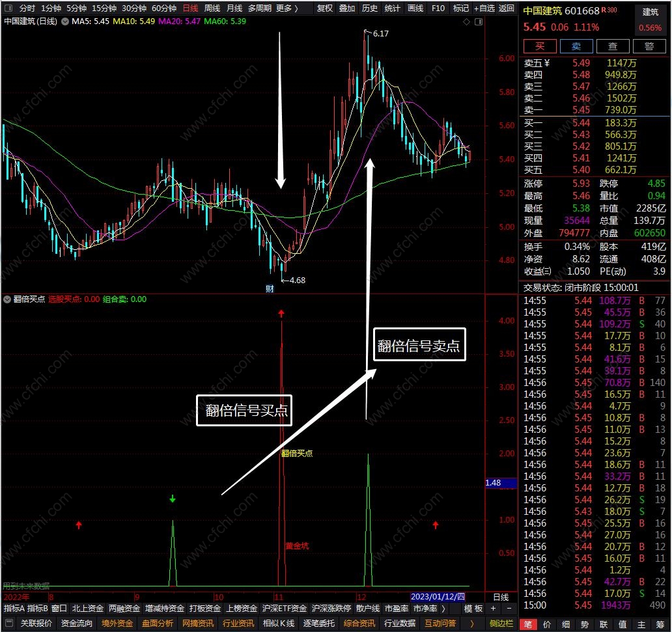Select the 15分钟 period
This screenshot has width=672, height=632.
(x=104, y=8)
